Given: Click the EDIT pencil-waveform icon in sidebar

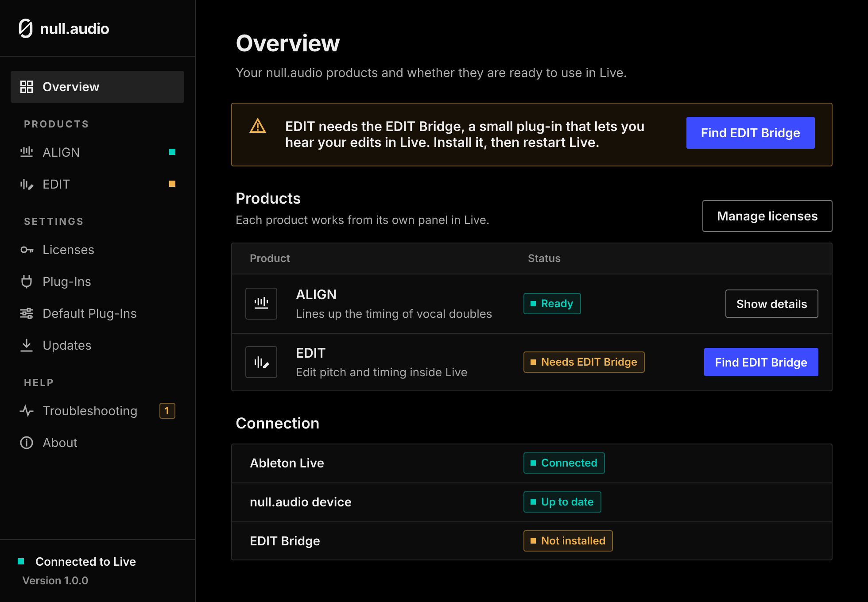Looking at the screenshot, I should pos(27,184).
